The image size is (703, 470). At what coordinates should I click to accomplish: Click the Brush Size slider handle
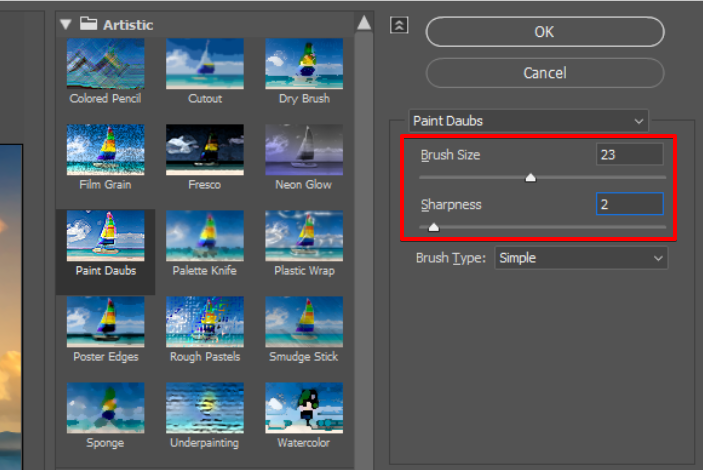point(530,178)
